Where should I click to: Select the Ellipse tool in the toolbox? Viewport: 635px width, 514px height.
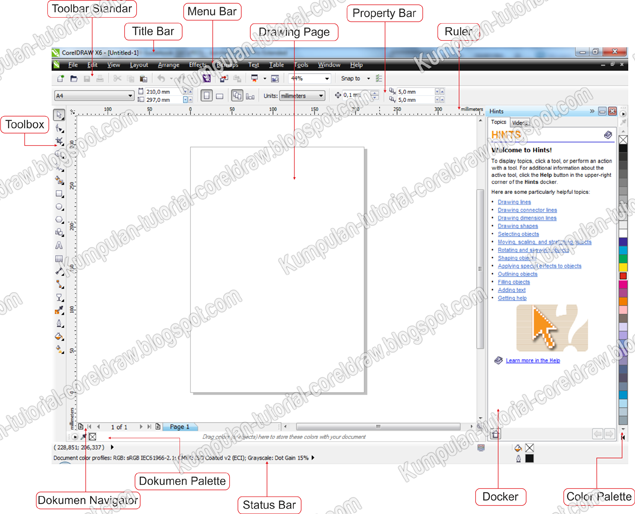point(59,207)
